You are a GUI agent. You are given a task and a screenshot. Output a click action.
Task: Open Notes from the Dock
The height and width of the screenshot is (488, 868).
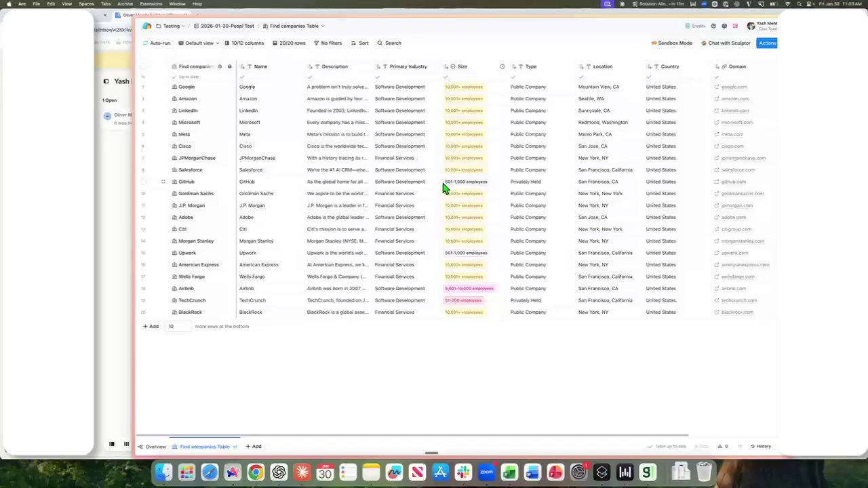pos(371,472)
